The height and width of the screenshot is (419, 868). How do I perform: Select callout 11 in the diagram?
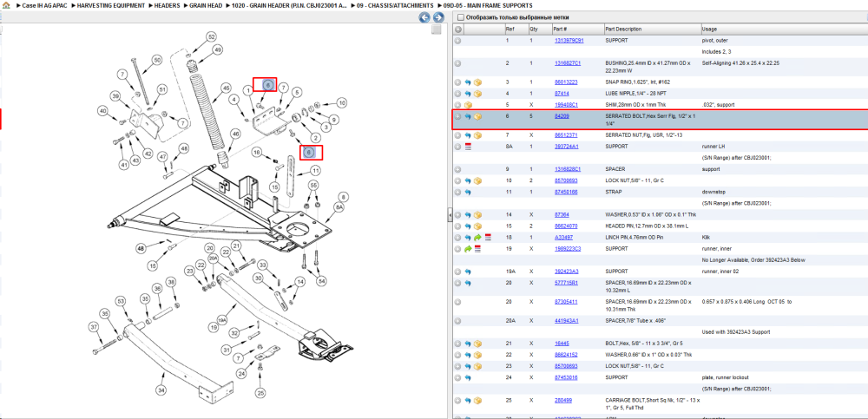point(315,171)
